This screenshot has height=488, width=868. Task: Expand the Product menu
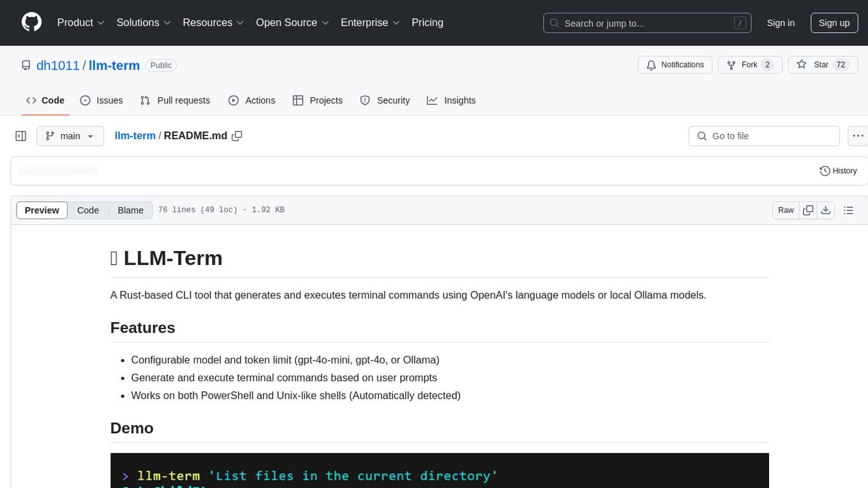click(81, 22)
